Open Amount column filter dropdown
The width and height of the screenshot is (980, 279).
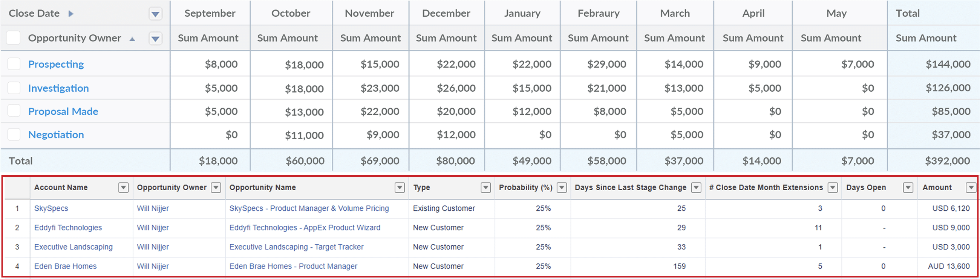tap(971, 188)
